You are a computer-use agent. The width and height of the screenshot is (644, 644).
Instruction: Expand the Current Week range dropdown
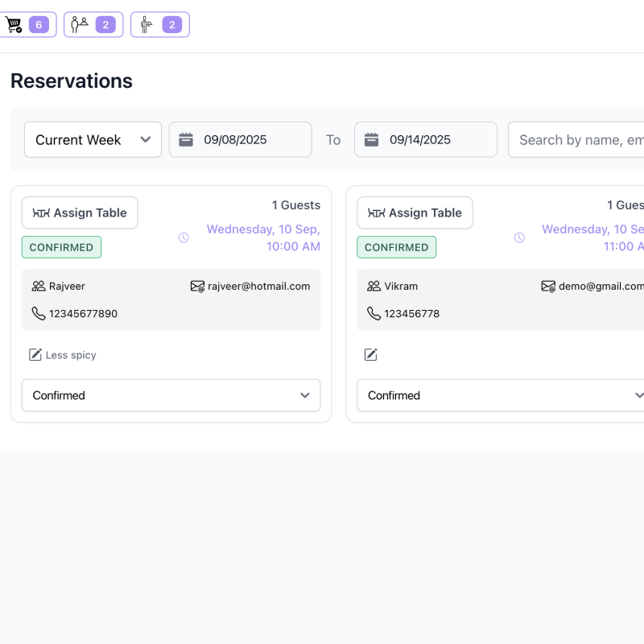(x=93, y=140)
